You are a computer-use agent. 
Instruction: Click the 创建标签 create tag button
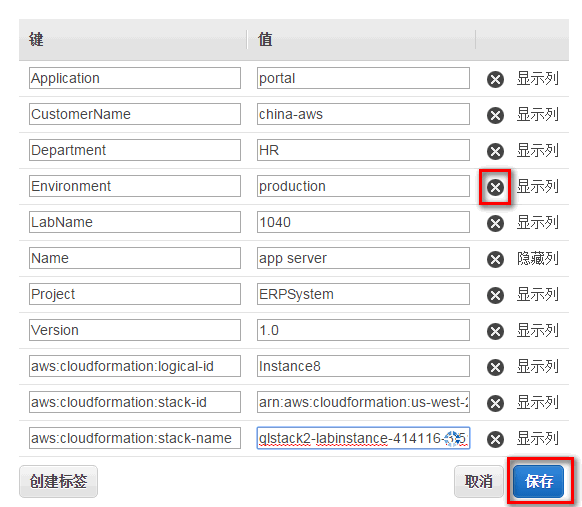(x=58, y=481)
